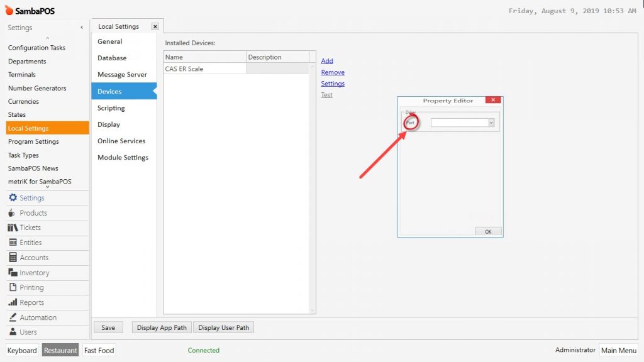Viewport: 644px width, 362px height.
Task: Click the Remove device link
Action: 333,72
